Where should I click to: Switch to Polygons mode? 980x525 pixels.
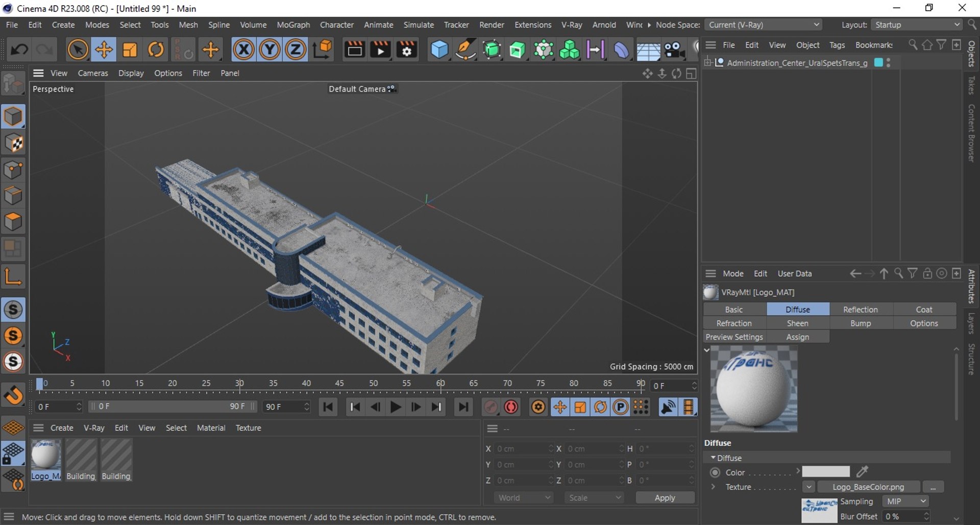click(x=13, y=222)
